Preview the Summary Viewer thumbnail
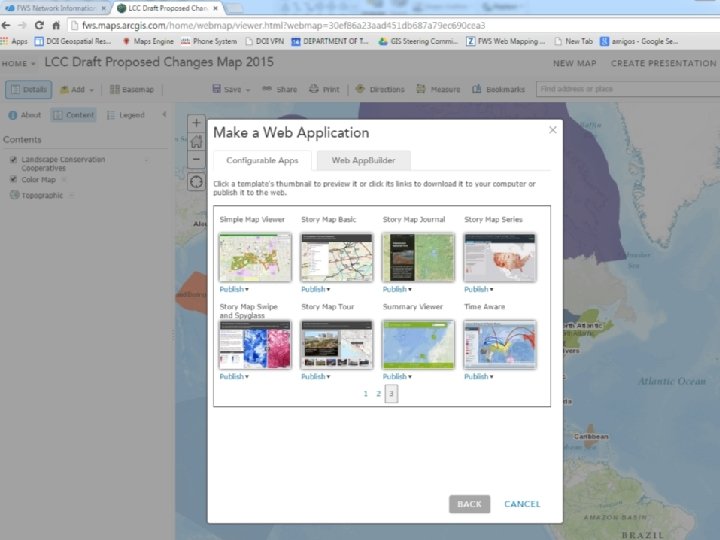720x540 pixels. 418,344
